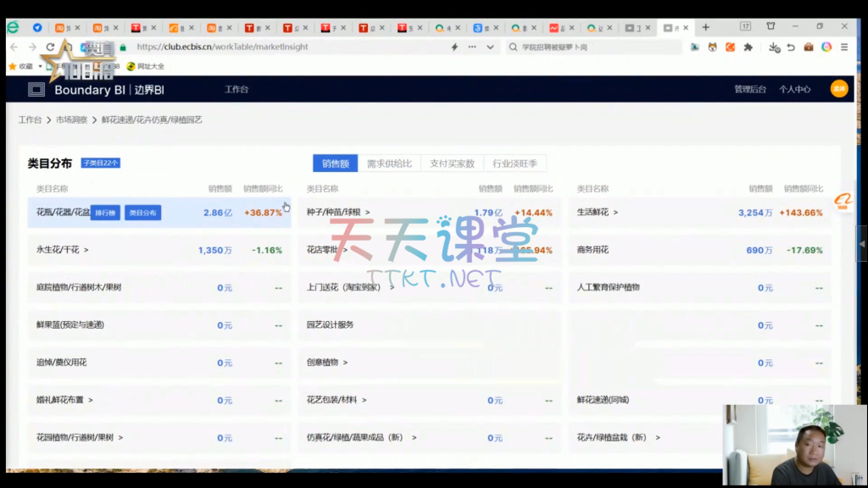Open a new browser tab

click(705, 27)
